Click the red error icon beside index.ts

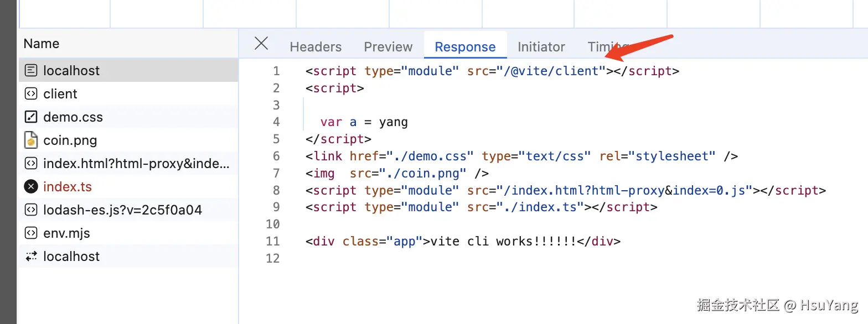pos(31,187)
